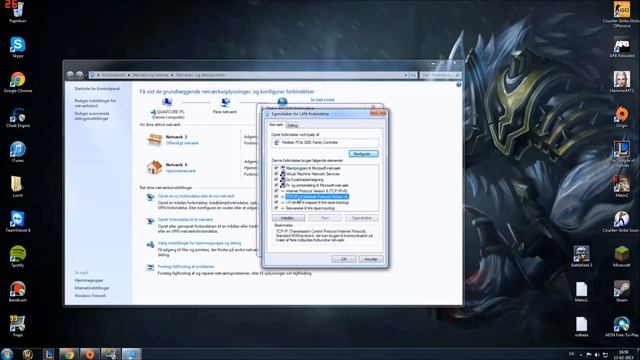Image resolution: width=640 pixels, height=360 pixels.
Task: Expand the address bar history dropdown
Action: tap(405, 75)
